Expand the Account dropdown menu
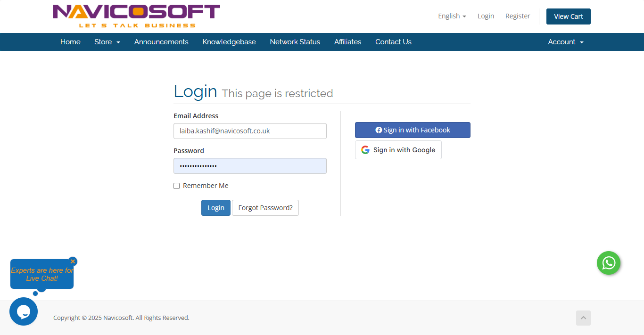The image size is (644, 335). click(x=565, y=42)
